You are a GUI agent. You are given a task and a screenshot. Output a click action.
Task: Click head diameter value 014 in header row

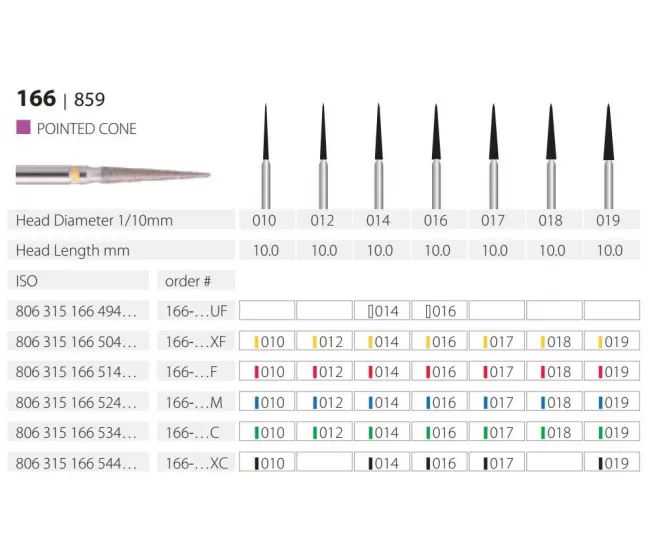[378, 220]
